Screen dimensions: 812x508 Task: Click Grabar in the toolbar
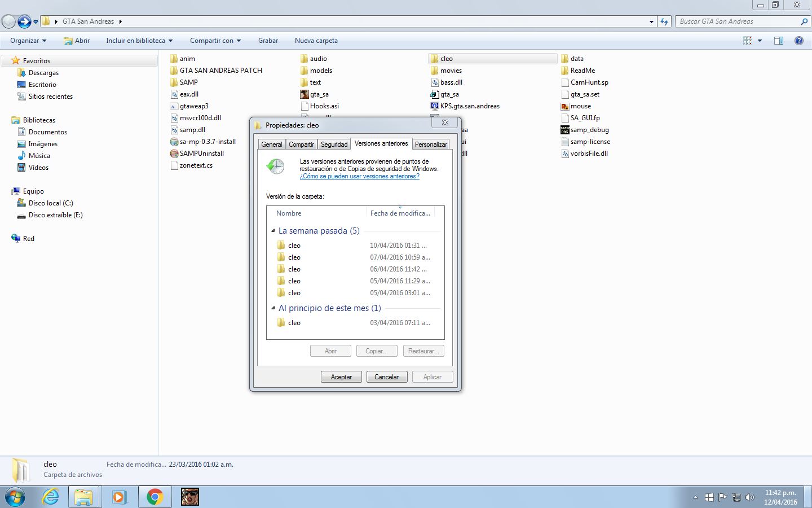(x=268, y=41)
